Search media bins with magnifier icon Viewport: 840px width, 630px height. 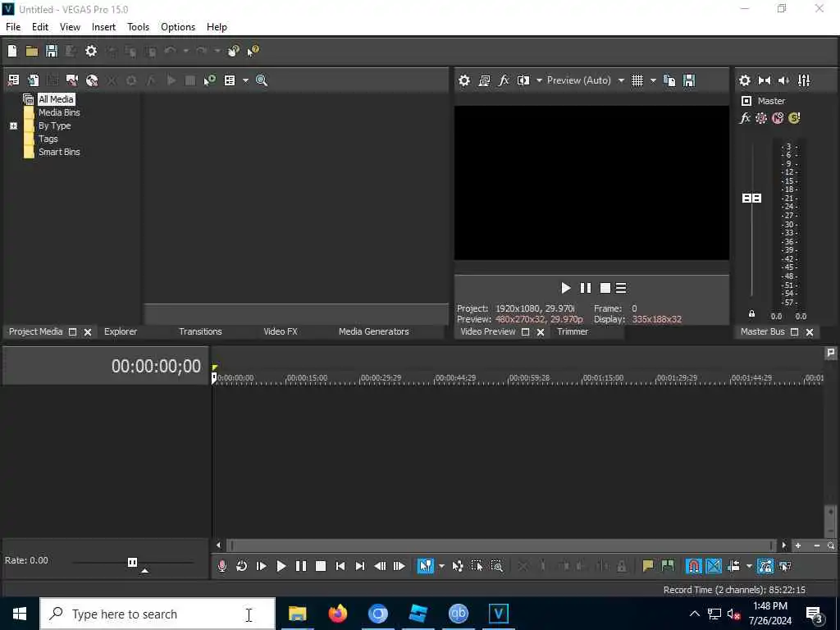pos(262,80)
